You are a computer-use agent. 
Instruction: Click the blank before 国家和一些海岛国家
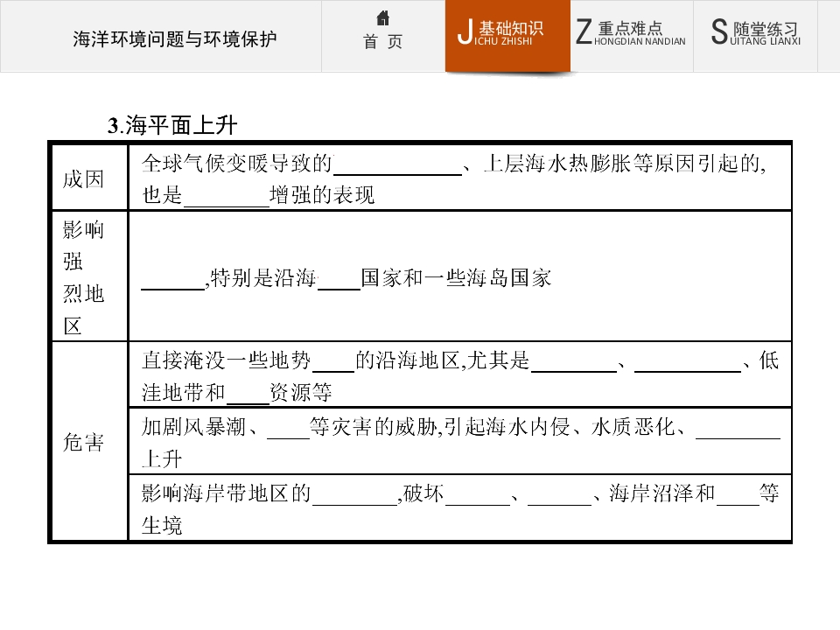339,280
